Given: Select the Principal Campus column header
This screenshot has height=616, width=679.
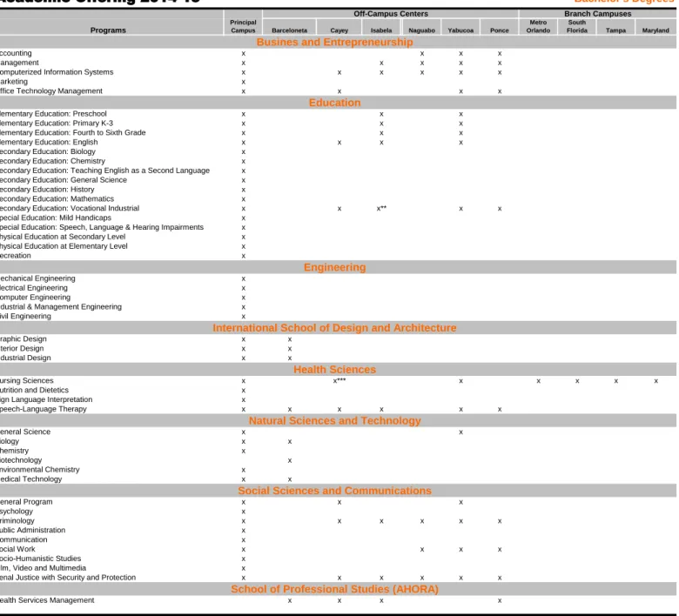Looking at the screenshot, I should pos(243,26).
